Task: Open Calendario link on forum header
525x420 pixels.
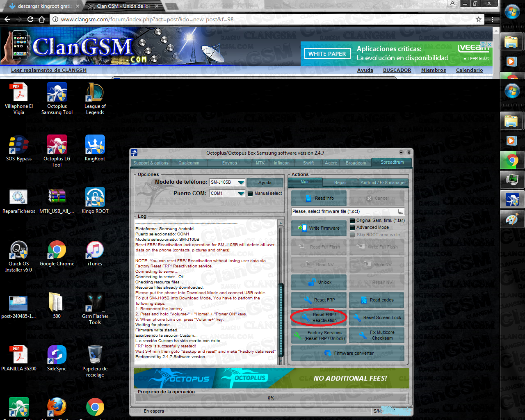Action: [x=470, y=70]
